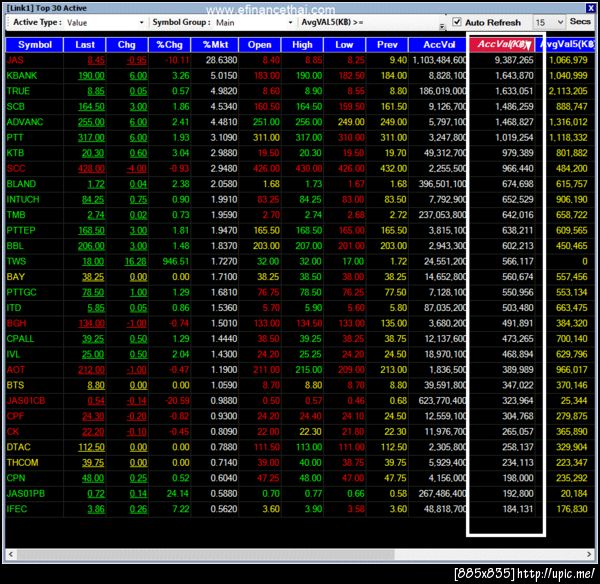The height and width of the screenshot is (584, 600).
Task: Select the BTS symbol
Action: click(x=15, y=385)
